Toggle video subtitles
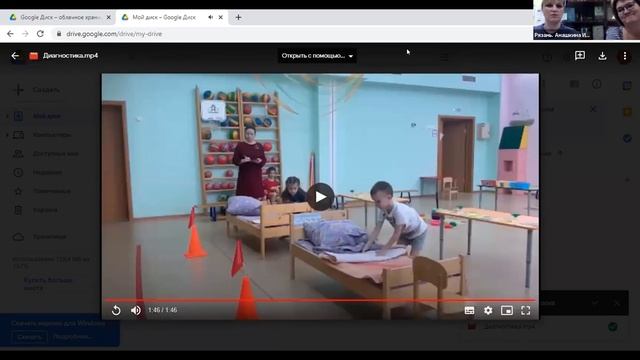The width and height of the screenshot is (640, 360). click(x=469, y=311)
